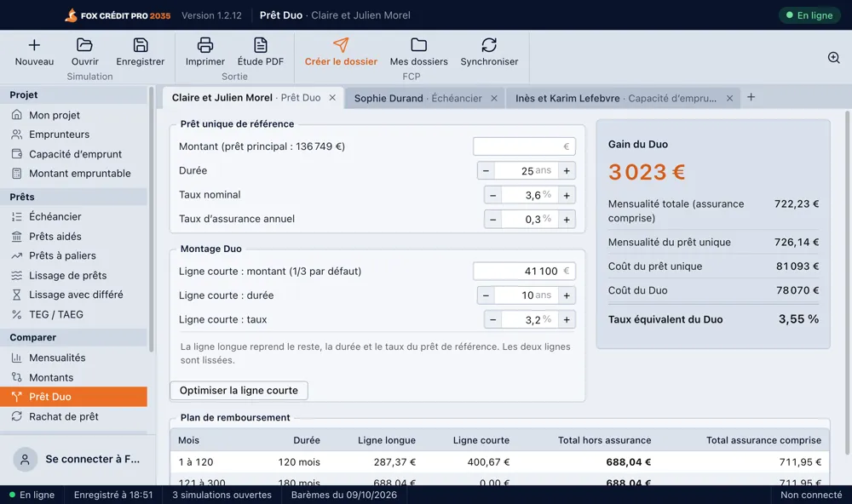Go to Emprunteurs section
This screenshot has width=852, height=504.
point(74,135)
